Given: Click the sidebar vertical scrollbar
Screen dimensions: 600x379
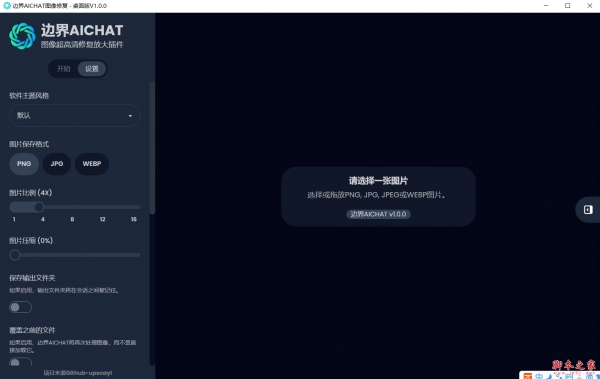Looking at the screenshot, I should coord(152,148).
